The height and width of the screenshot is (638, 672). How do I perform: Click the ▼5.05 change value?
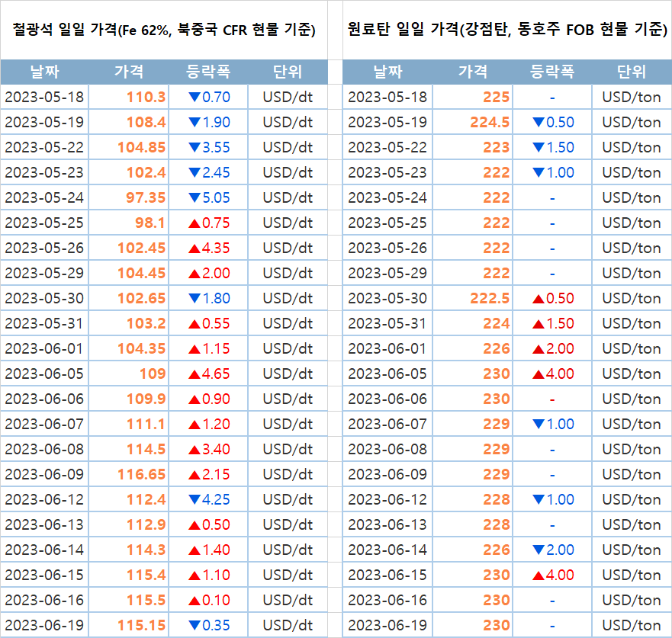209,198
